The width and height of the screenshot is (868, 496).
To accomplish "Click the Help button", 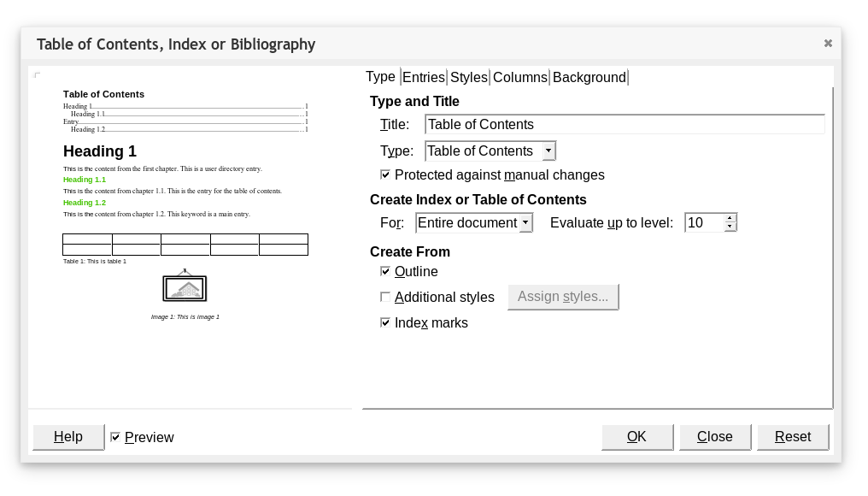I will [x=68, y=437].
